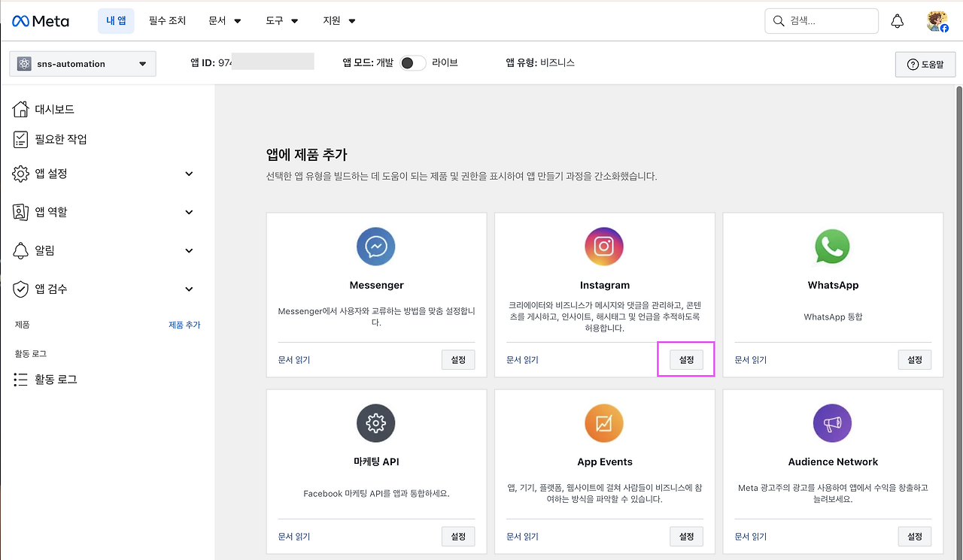963x560 pixels.
Task: Click the 필요한 작업 checklist icon
Action: tap(21, 139)
